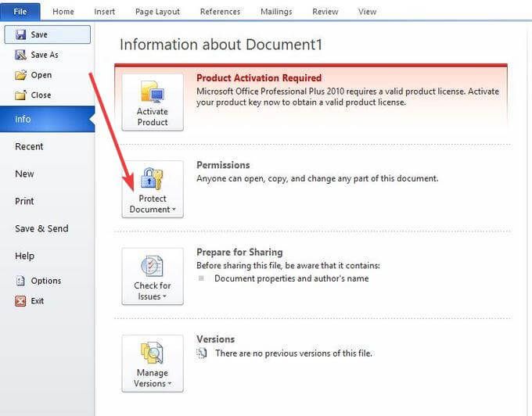Switch to the Home ribbon tab

point(63,12)
